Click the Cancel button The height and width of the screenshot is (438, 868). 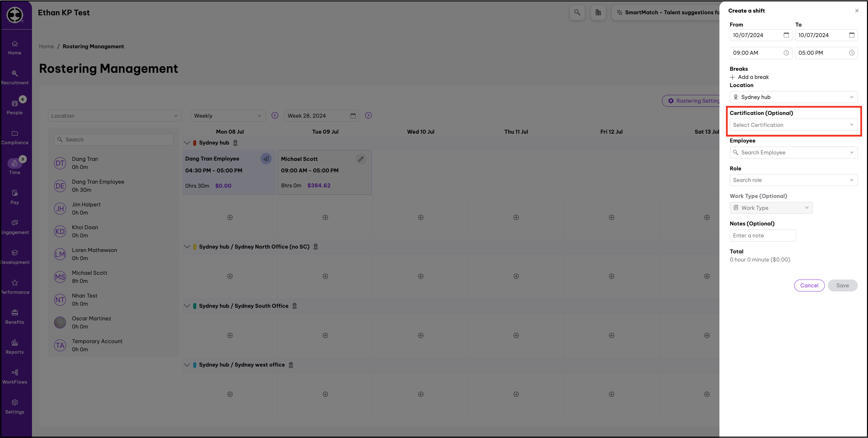pyautogui.click(x=809, y=285)
